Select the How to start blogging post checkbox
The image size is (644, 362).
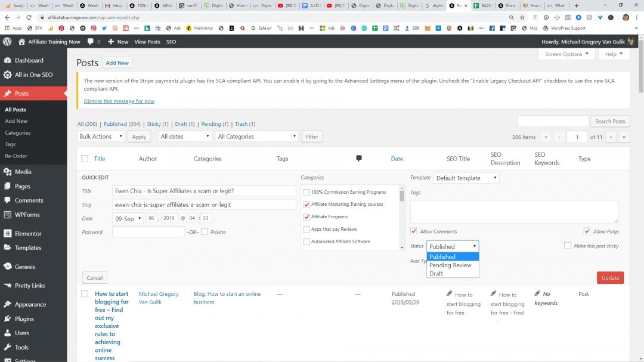click(85, 294)
